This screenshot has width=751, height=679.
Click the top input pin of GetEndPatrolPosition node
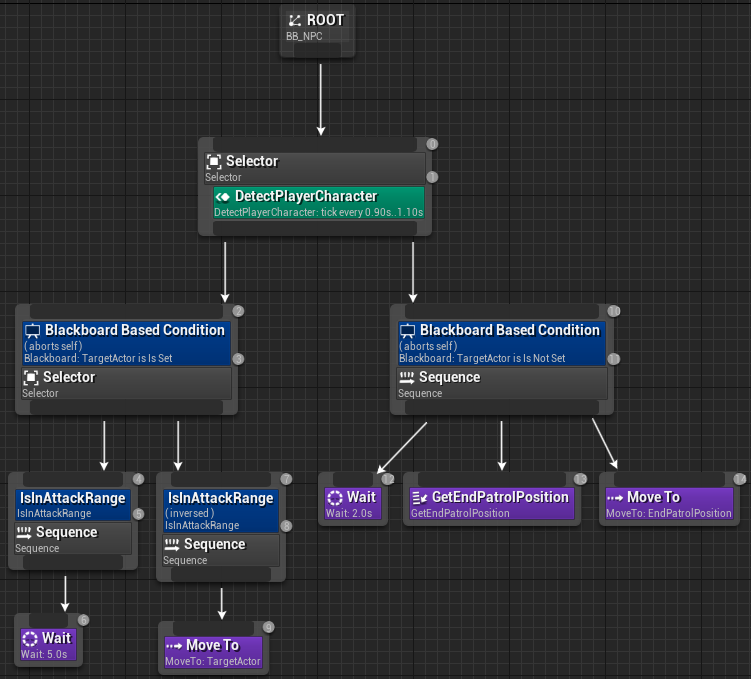(492, 479)
